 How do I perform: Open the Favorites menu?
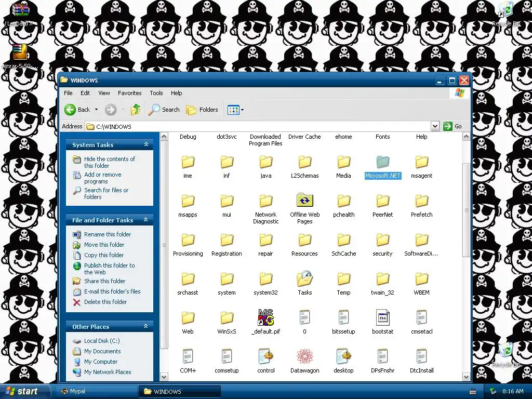[129, 93]
